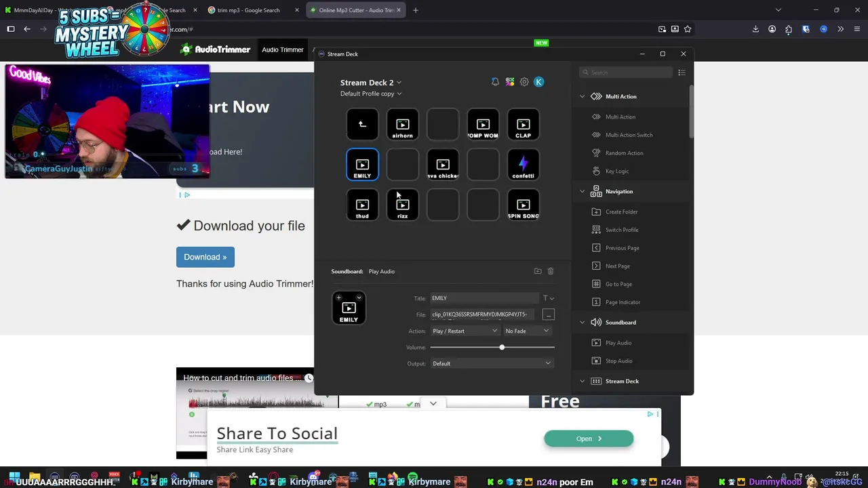
Task: Collapse the Multi Action category
Action: (x=582, y=96)
